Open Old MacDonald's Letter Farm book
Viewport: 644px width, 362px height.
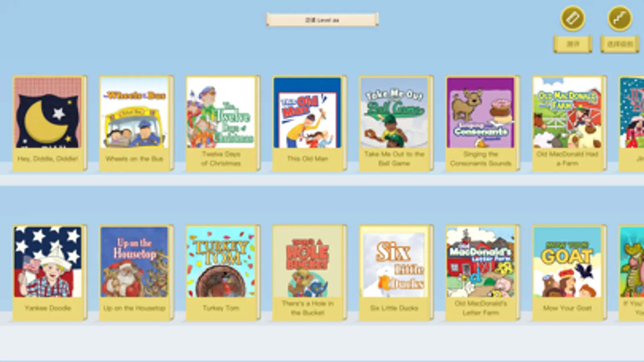click(483, 273)
